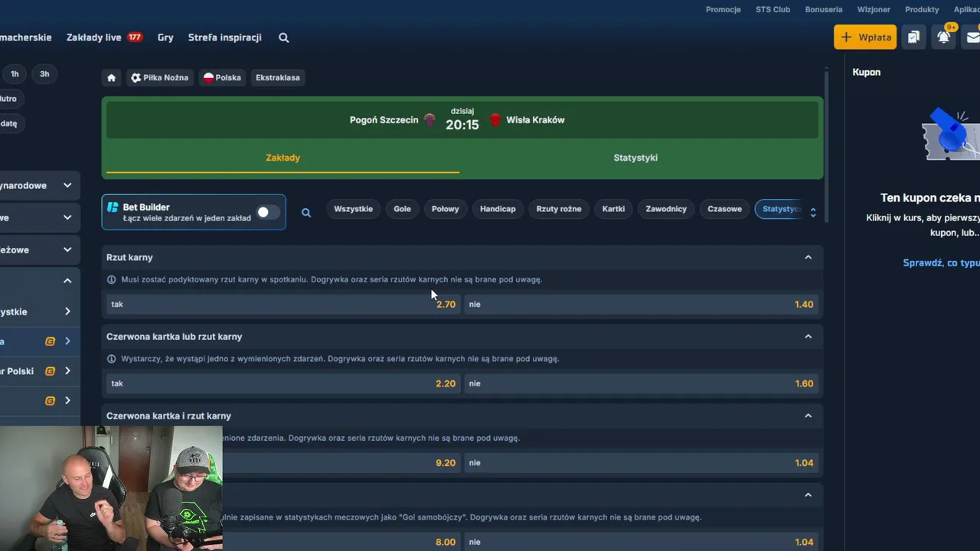Open the chevron on the Polski sidebar row
Viewport: 980px width, 551px height.
67,371
